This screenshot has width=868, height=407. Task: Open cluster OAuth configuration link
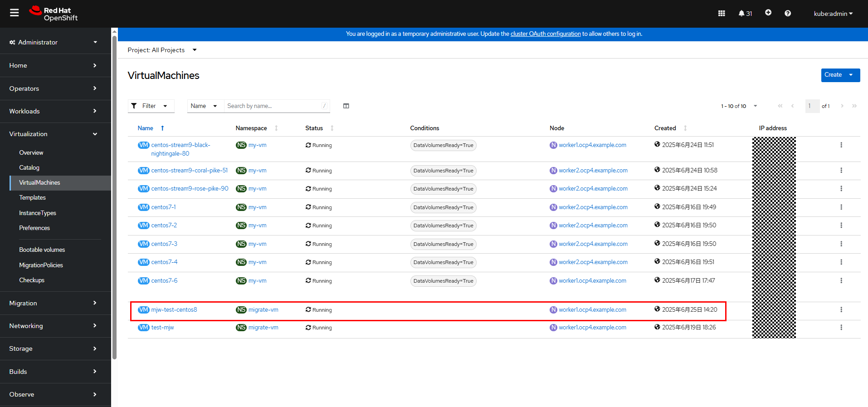coord(546,34)
